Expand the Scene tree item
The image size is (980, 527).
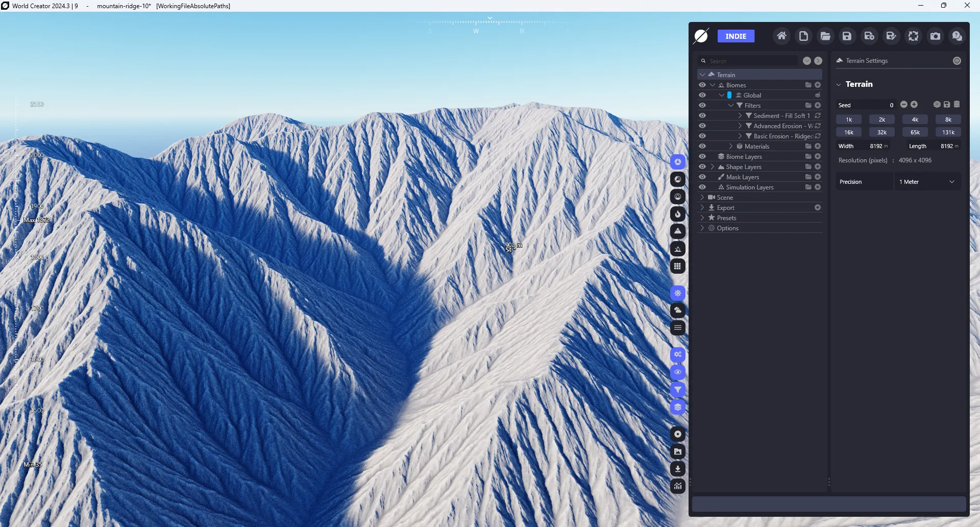tap(703, 198)
